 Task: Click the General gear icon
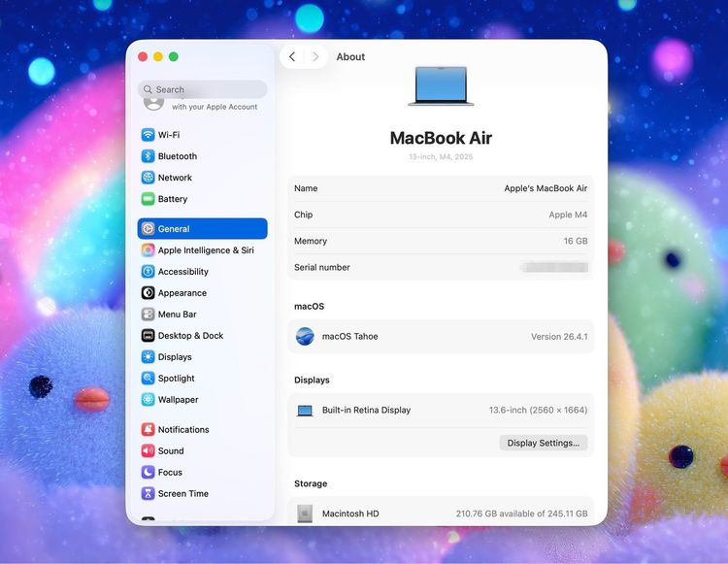pos(148,228)
